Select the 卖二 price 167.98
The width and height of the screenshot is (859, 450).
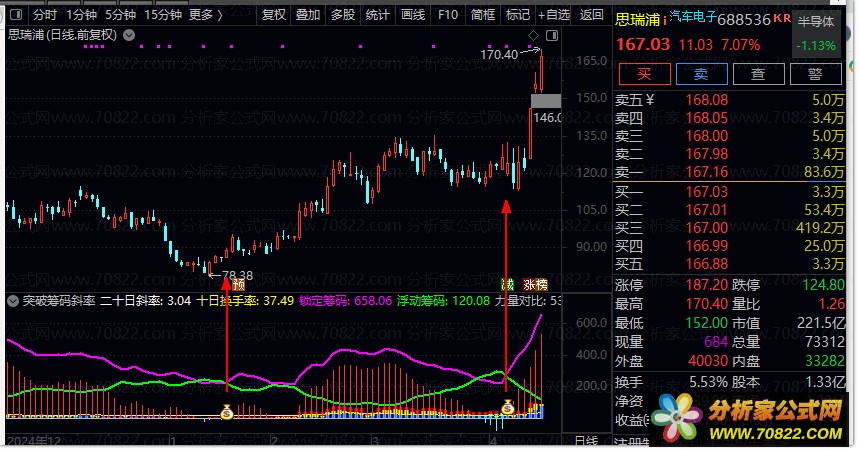pos(707,154)
